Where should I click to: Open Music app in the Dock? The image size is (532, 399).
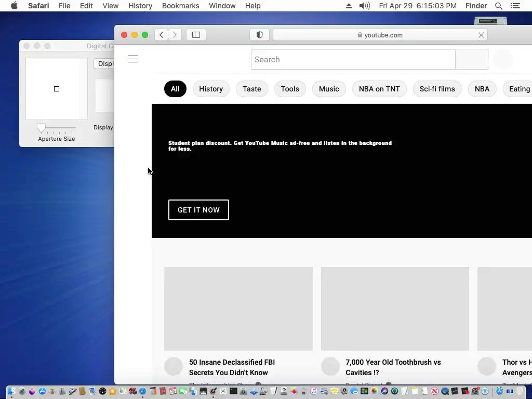pyautogui.click(x=314, y=391)
